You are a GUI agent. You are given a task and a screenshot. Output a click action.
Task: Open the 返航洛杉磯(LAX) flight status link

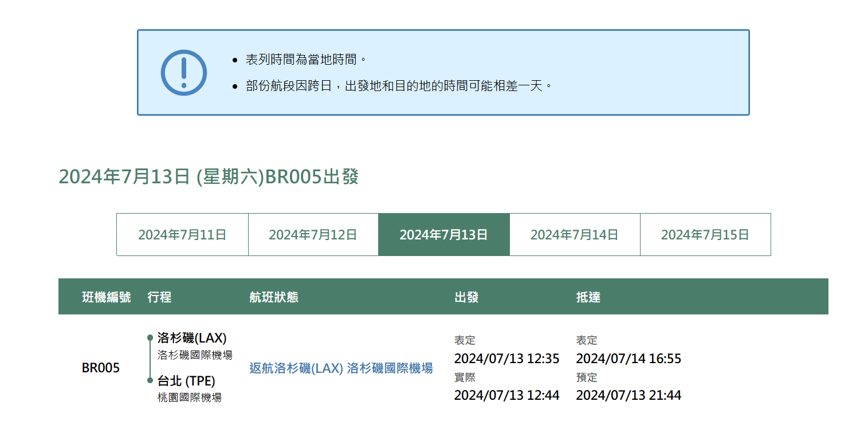(x=341, y=368)
